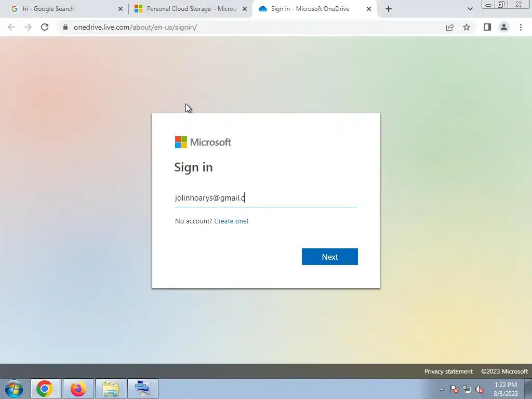Viewport: 532px width, 399px height.
Task: Show hidden system tray icons
Action: [x=442, y=389]
